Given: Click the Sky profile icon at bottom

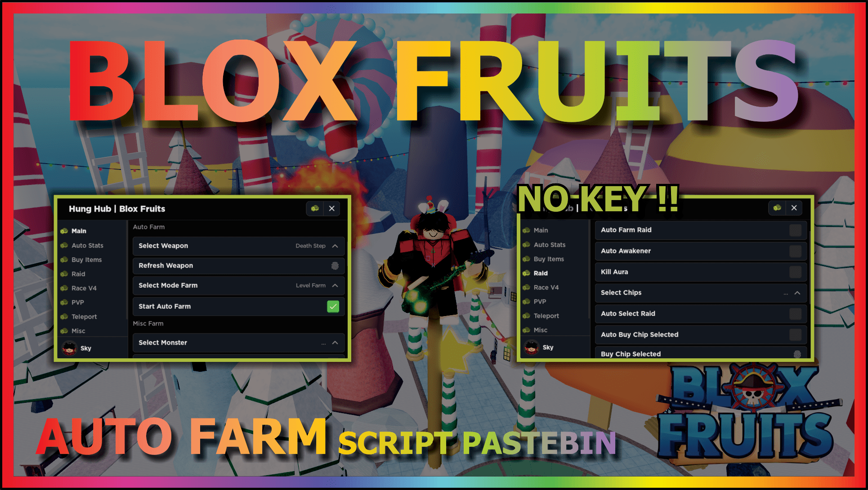Looking at the screenshot, I should click(x=65, y=350).
